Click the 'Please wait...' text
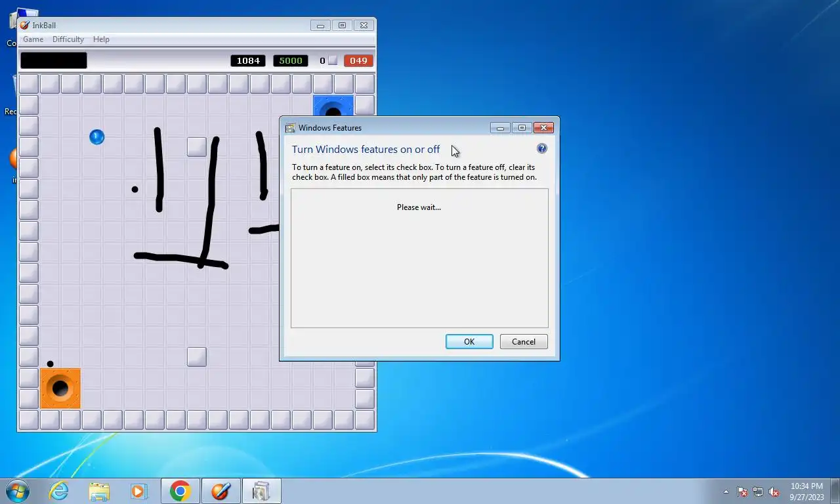The image size is (840, 504). (419, 207)
